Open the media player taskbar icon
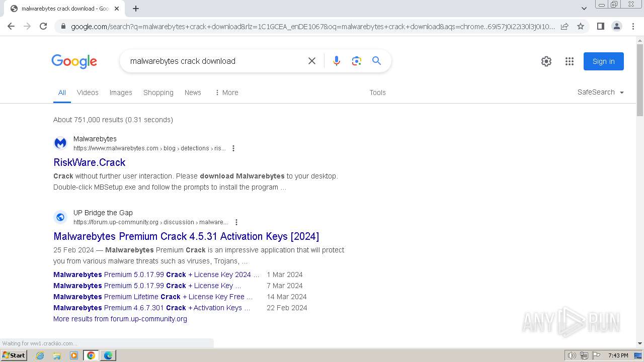Viewport: 644px width, 362px height. 74,355
